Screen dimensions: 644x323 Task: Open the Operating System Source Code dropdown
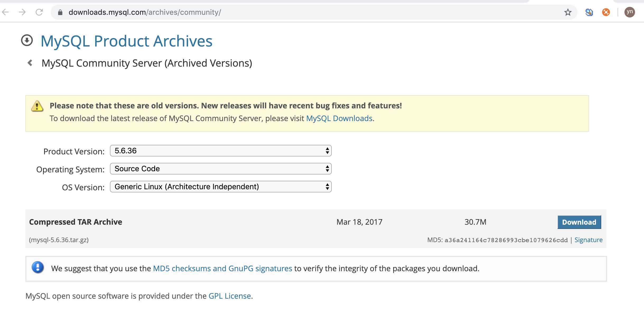click(x=221, y=169)
